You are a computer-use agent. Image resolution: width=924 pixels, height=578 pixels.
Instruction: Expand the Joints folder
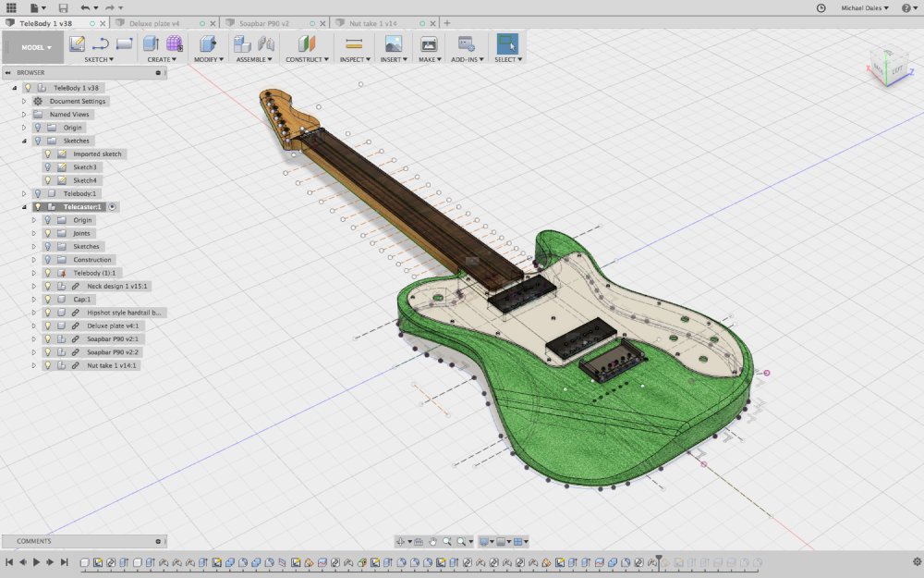coord(33,234)
